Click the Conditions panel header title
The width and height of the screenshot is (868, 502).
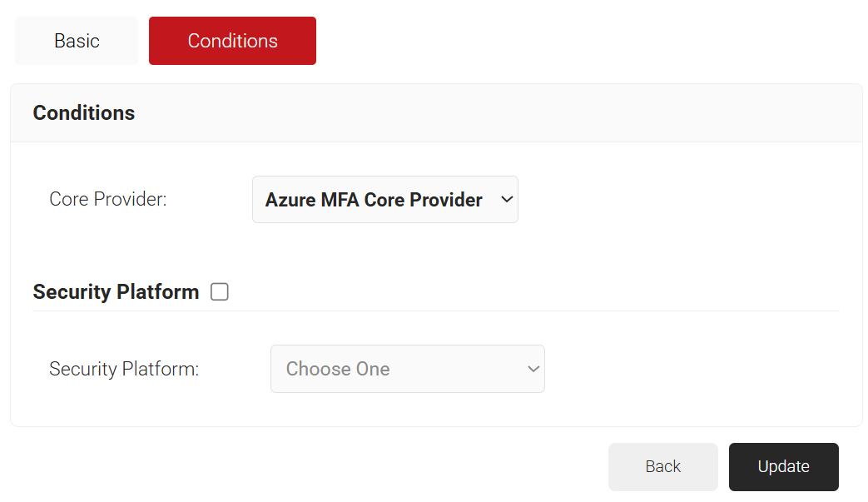(x=84, y=113)
